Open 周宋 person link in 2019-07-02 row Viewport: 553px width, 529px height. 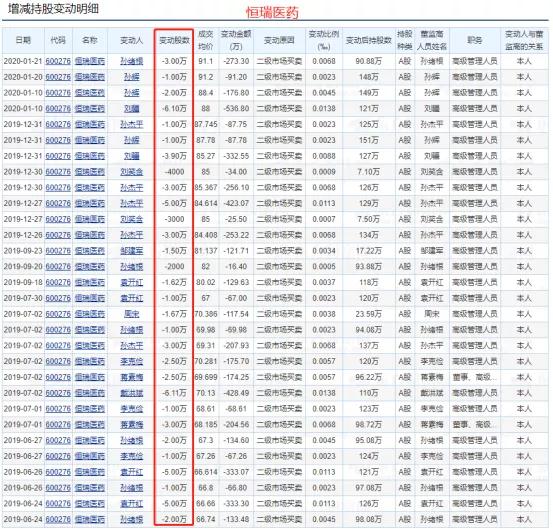(x=132, y=314)
